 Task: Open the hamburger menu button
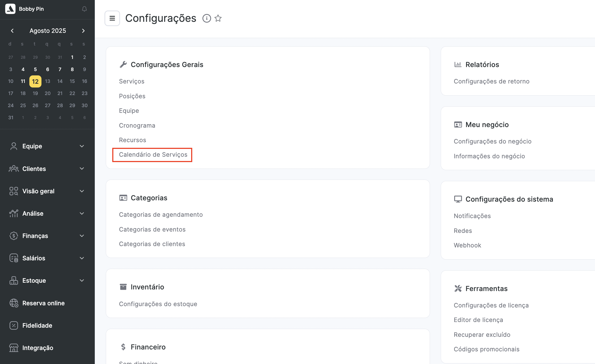(112, 18)
